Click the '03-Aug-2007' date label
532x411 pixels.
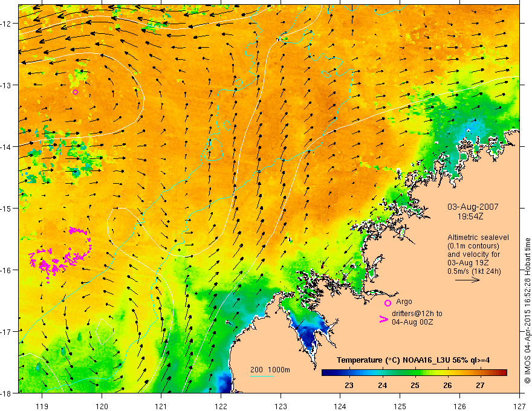click(473, 207)
